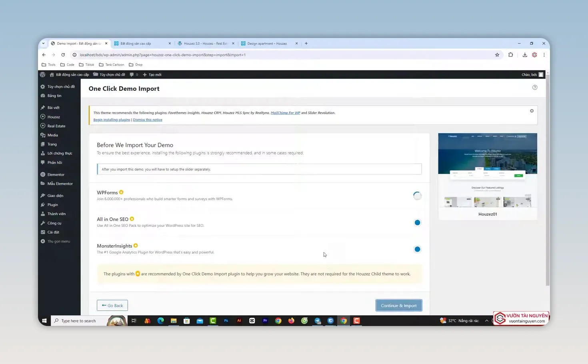The width and height of the screenshot is (588, 364).
Task: Open Mẫu Elementor templates menu
Action: [x=59, y=184]
